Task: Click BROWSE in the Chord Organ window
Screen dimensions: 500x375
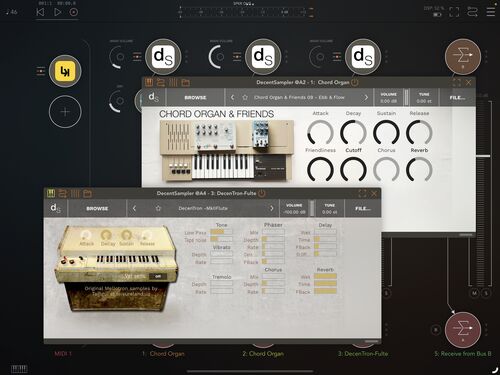Action: tap(195, 98)
